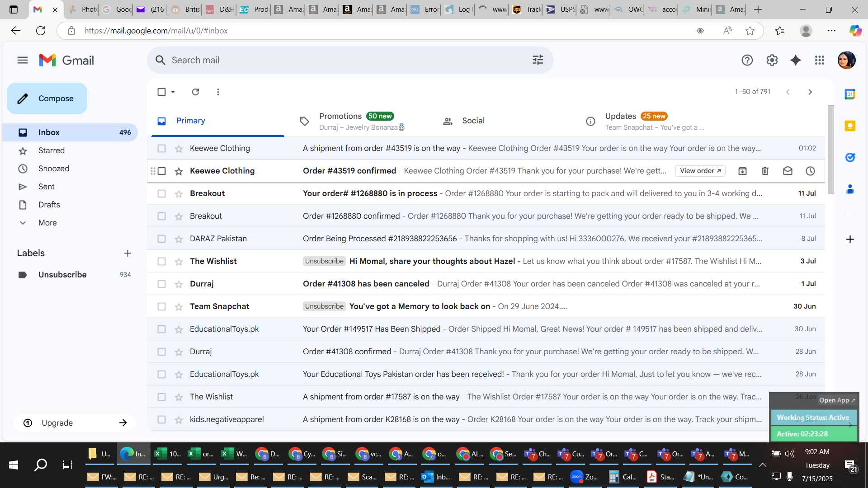Screen dimensions: 868x488
Task: Open the Snoozed folder
Action: (x=70, y=169)
